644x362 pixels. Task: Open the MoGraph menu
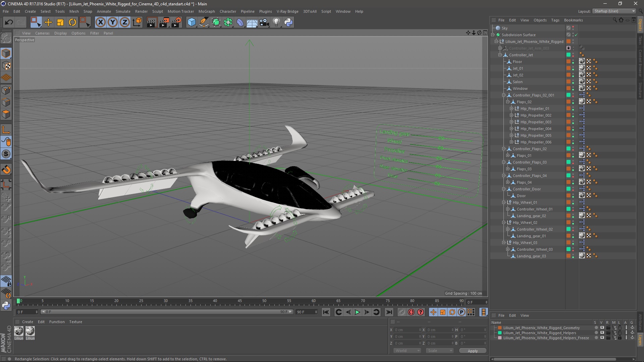tap(207, 11)
